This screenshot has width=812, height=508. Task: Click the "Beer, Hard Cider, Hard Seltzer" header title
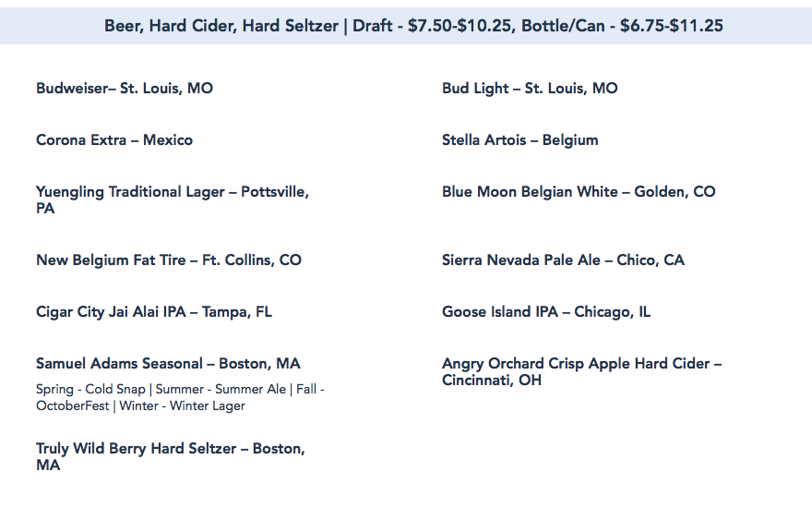point(221,26)
